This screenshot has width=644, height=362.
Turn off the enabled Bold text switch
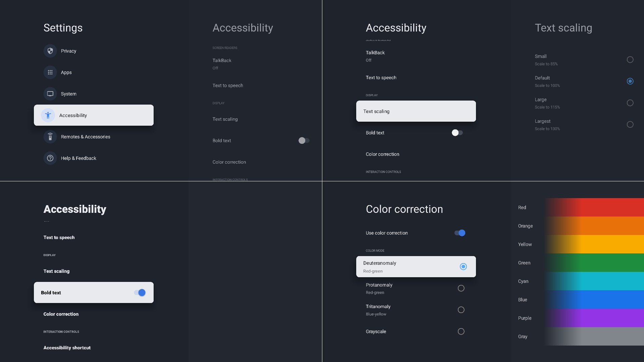coord(140,293)
